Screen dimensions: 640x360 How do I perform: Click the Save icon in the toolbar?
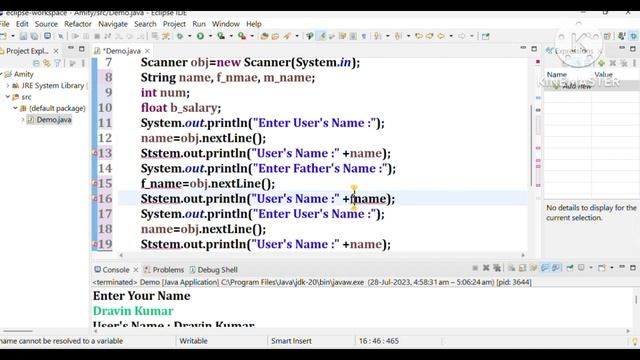point(23,36)
